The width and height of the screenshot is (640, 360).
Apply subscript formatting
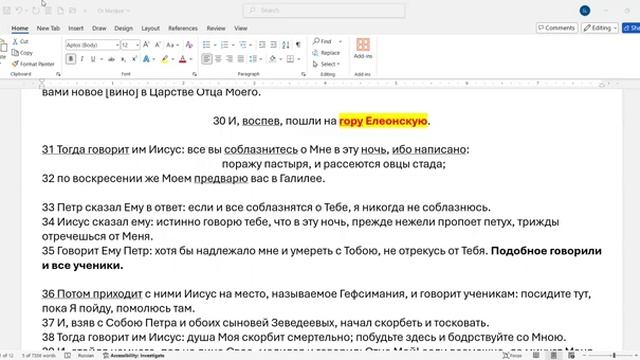[123, 59]
